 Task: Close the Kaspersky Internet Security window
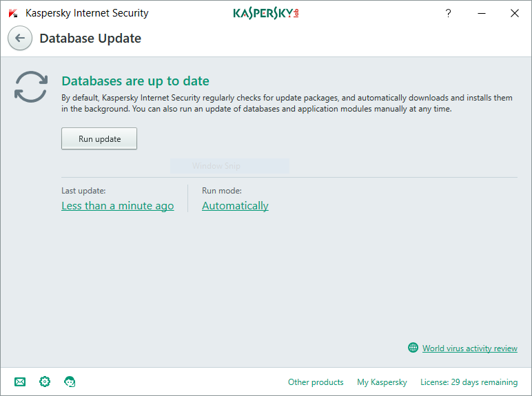[514, 13]
